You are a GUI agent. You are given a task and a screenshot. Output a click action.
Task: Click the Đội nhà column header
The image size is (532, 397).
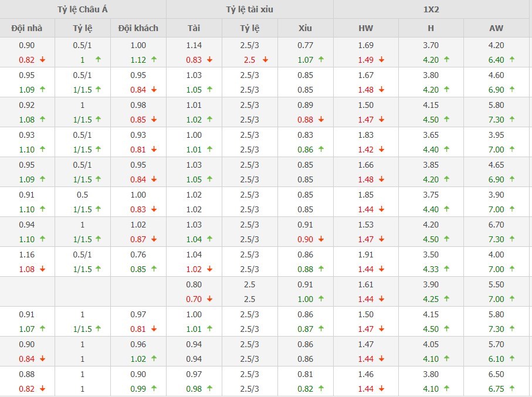[x=27, y=28]
